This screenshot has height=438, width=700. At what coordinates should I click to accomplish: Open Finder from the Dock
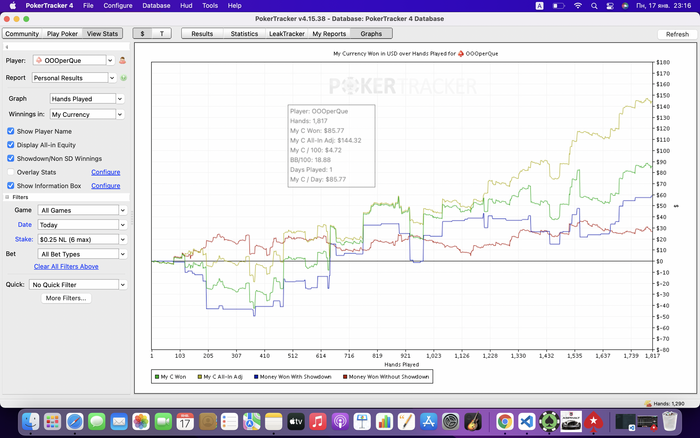31,421
